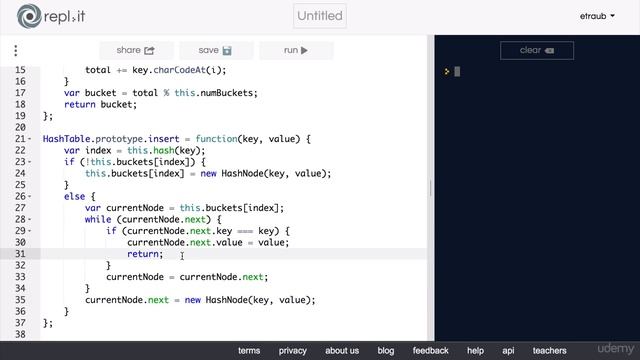Click 'total += key.charCodeAt(i);' on line 15
The image size is (640, 360).
point(156,70)
